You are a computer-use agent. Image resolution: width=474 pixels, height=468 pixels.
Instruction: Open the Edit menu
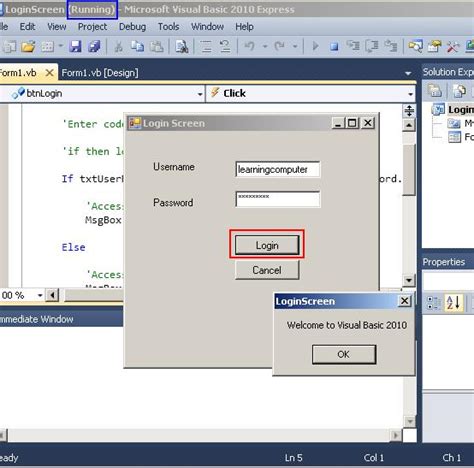(27, 27)
